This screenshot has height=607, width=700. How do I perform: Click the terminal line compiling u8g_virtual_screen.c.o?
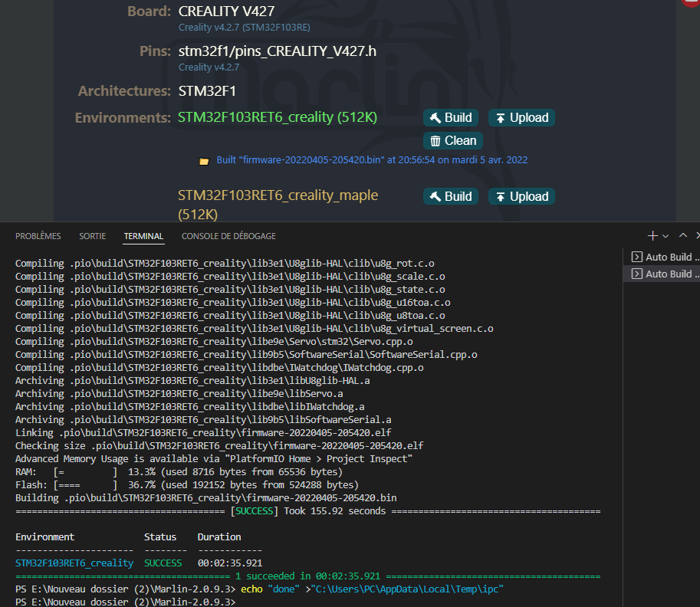pos(255,329)
